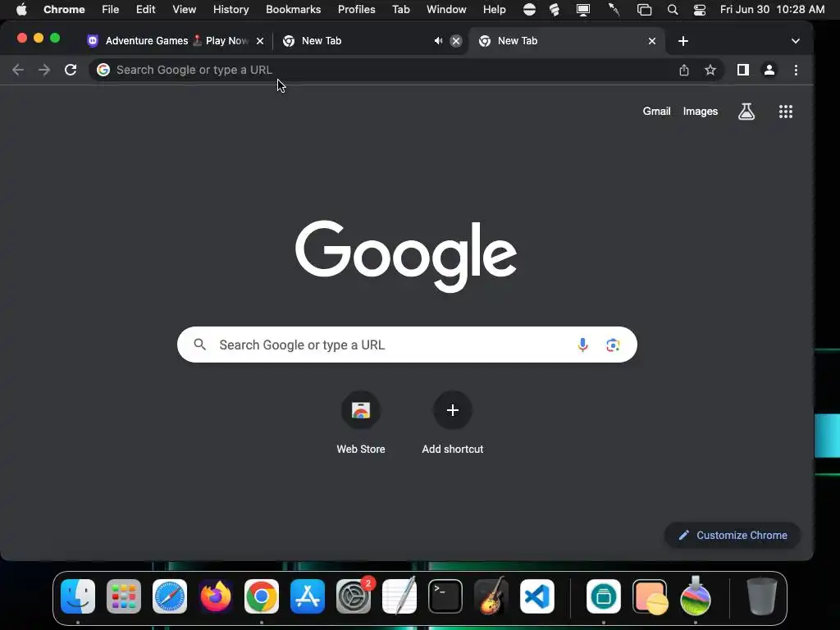Image resolution: width=840 pixels, height=630 pixels.
Task: Start voice search with microphone
Action: (583, 345)
